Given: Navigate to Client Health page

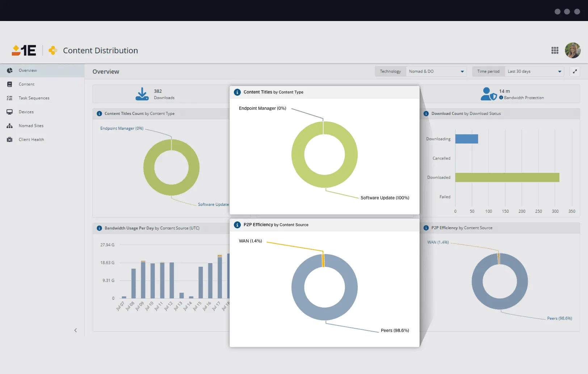Looking at the screenshot, I should tap(31, 140).
